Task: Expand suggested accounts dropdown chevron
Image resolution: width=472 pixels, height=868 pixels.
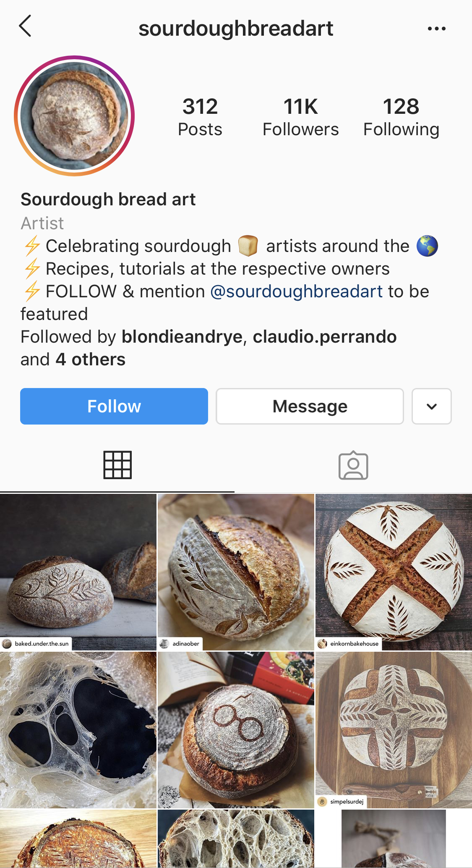Action: [x=431, y=406]
